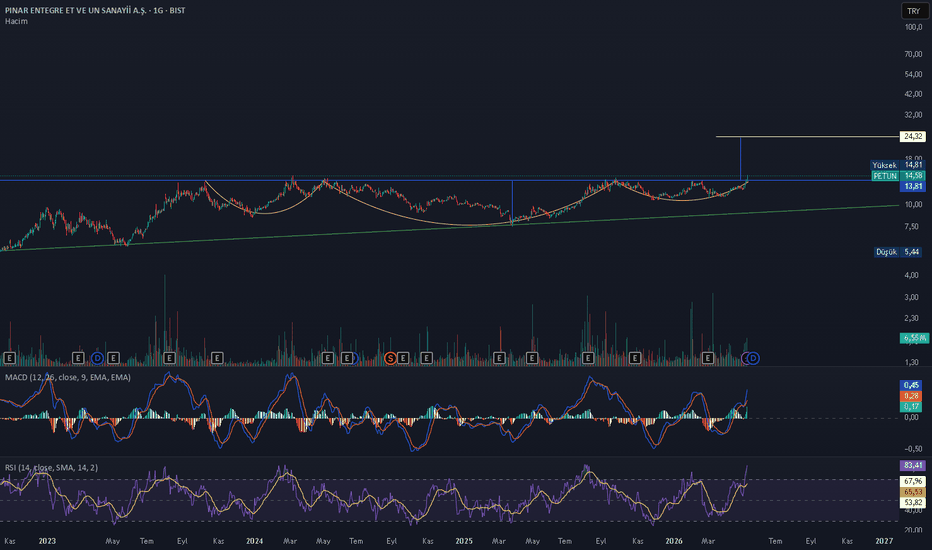Open the latest dividend D marker in 2026
The height and width of the screenshot is (550, 932).
tap(753, 357)
